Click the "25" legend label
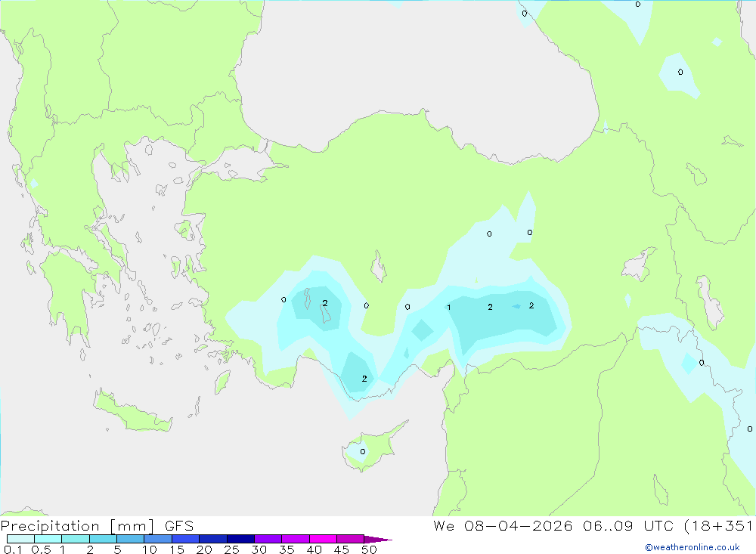Screen dimensions: 756x554 tap(231, 549)
